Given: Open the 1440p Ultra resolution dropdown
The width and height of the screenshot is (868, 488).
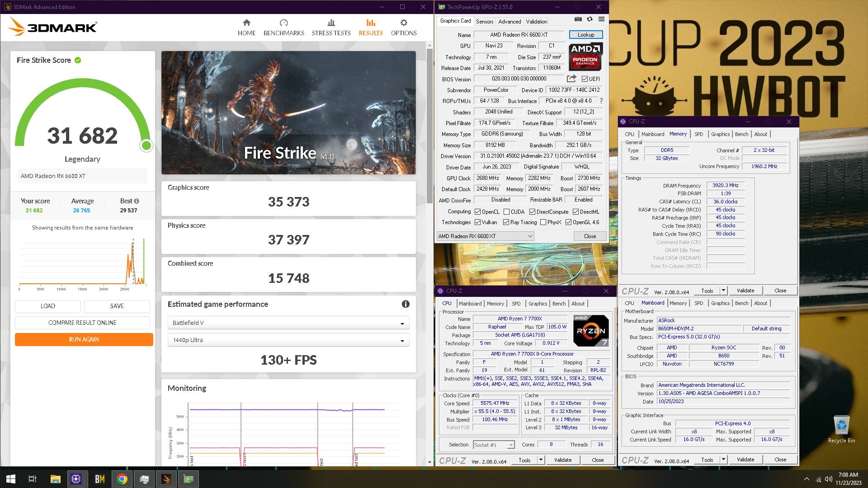Looking at the screenshot, I should (x=288, y=340).
